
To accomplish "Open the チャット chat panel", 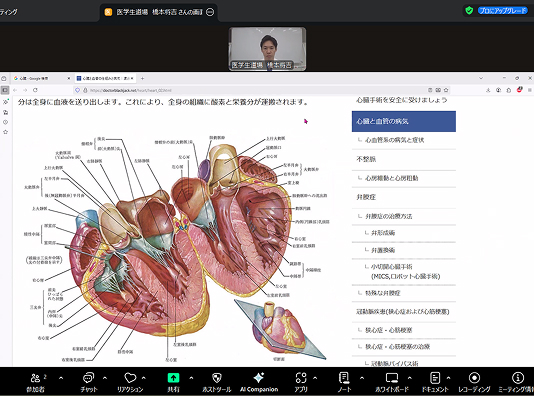I will (89, 382).
